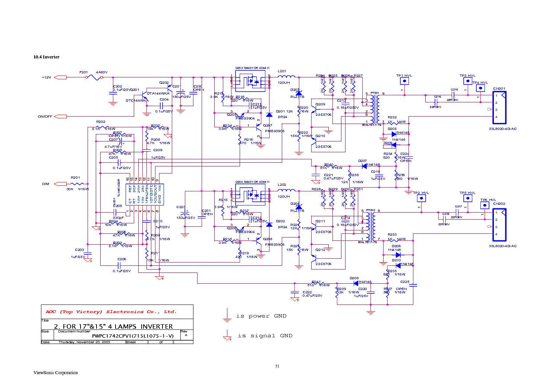Click the 'CN202' connector label
This screenshot has height=392, width=555.
[499, 204]
